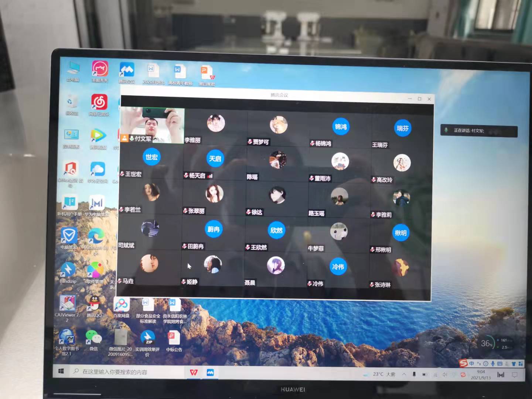The image size is (532, 399).
Task: Open the Sogou toolbar emoji picker
Action: pos(485,364)
